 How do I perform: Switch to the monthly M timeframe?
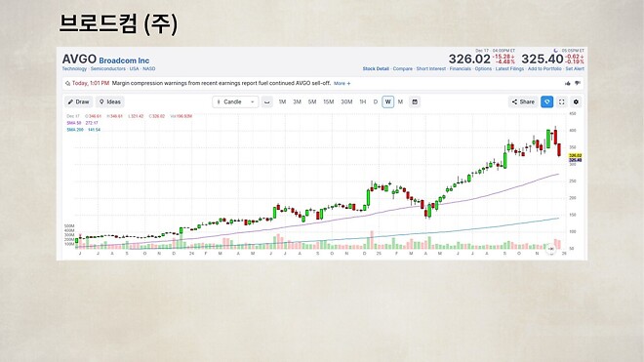pos(400,101)
